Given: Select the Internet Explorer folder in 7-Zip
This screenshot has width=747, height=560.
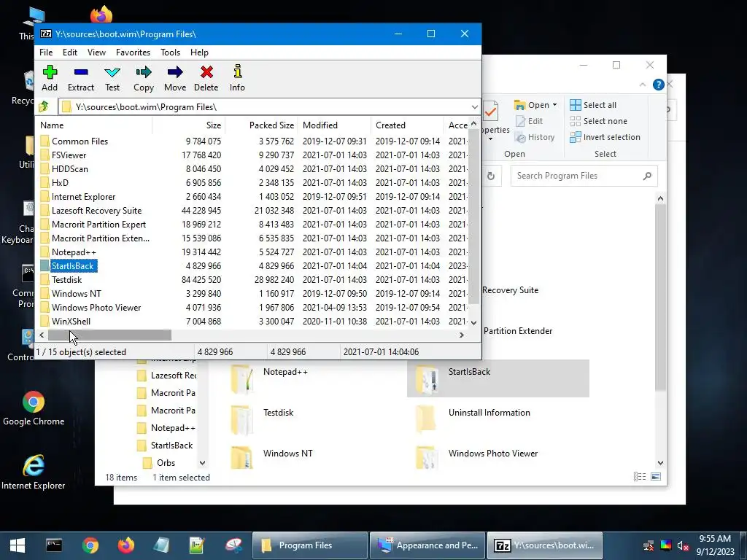Looking at the screenshot, I should point(252,196).
